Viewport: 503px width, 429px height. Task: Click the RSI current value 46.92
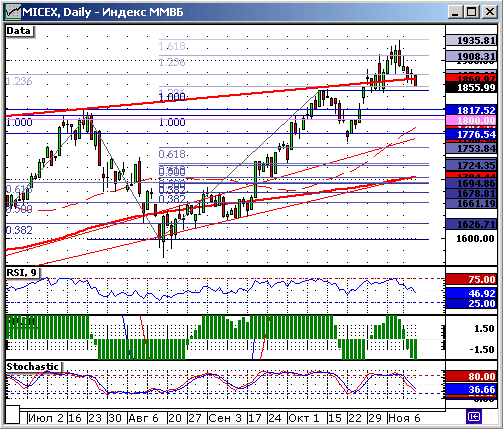coord(471,293)
